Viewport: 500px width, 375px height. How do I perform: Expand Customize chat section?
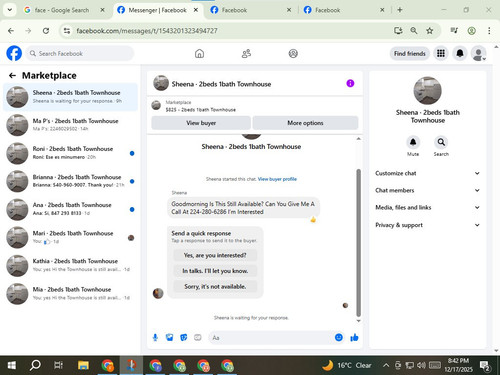pos(428,173)
